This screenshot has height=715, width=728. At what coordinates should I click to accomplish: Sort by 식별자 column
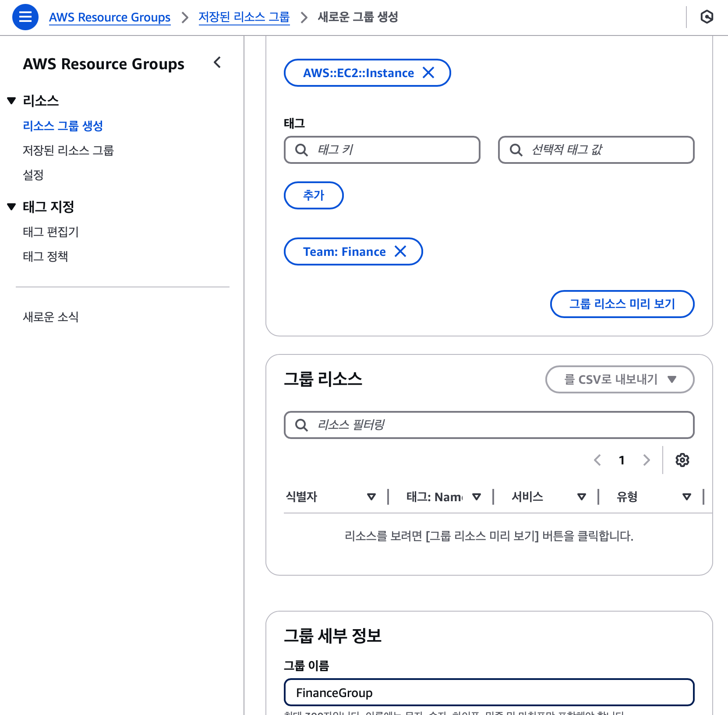click(371, 497)
